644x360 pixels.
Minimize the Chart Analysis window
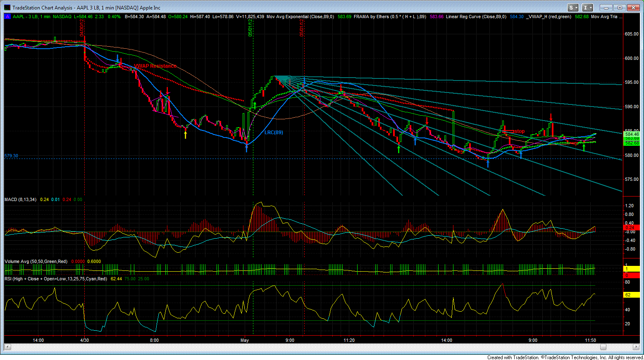[606, 7]
